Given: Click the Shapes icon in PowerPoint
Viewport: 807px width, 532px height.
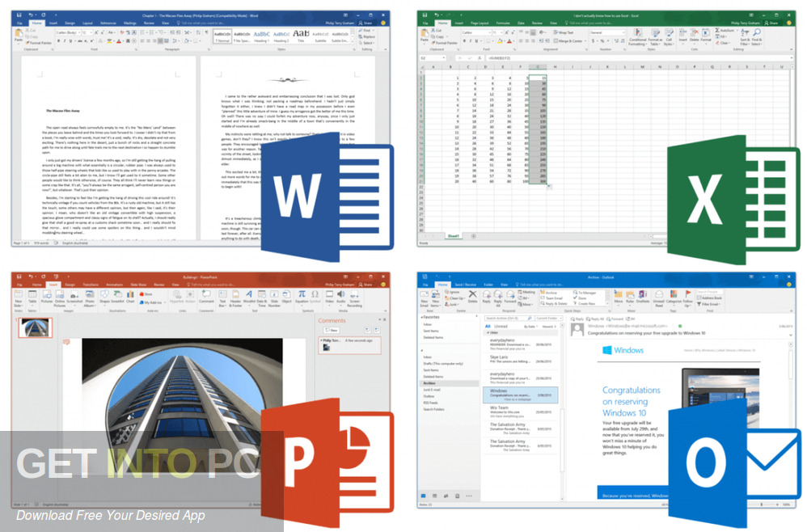Looking at the screenshot, I should 104,293.
